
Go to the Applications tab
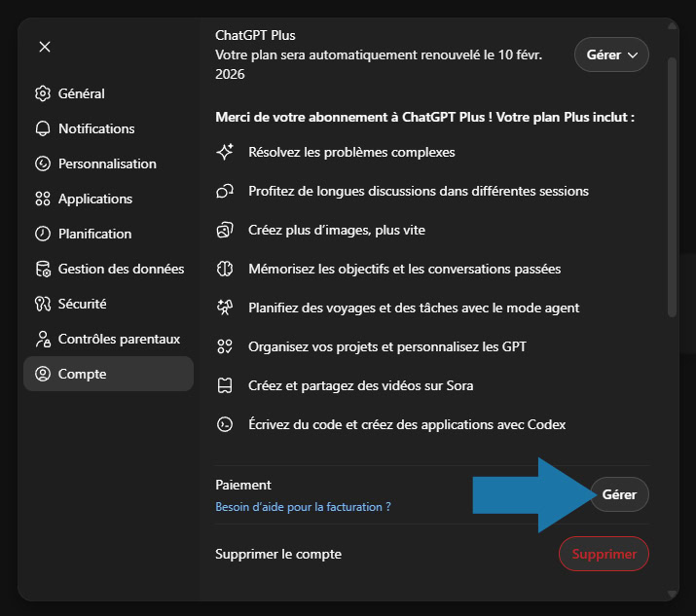click(x=108, y=199)
